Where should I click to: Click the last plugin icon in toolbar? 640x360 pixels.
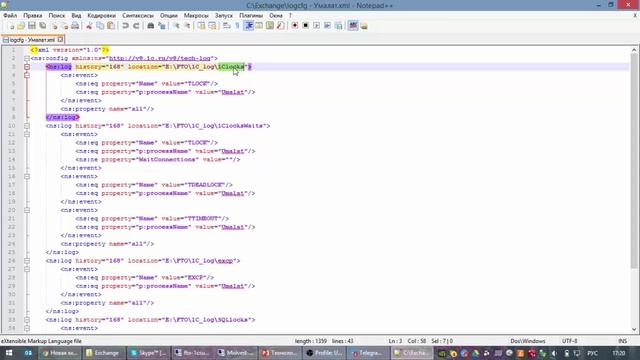(x=364, y=26)
